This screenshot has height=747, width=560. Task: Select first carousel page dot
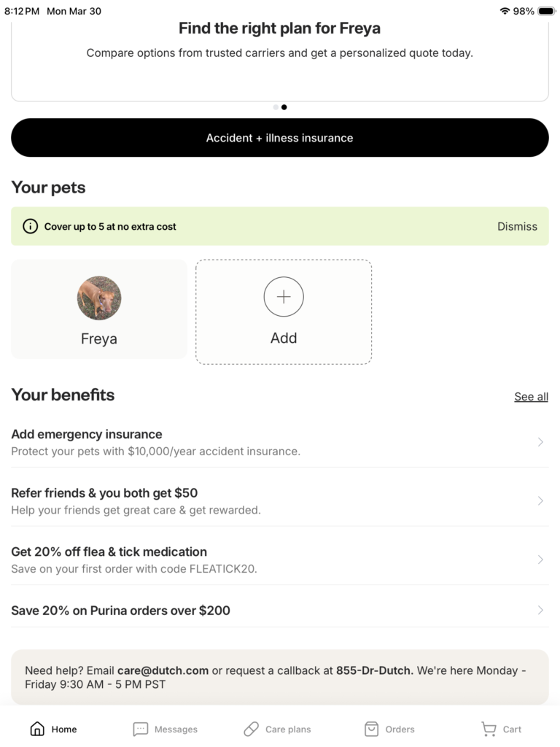276,107
